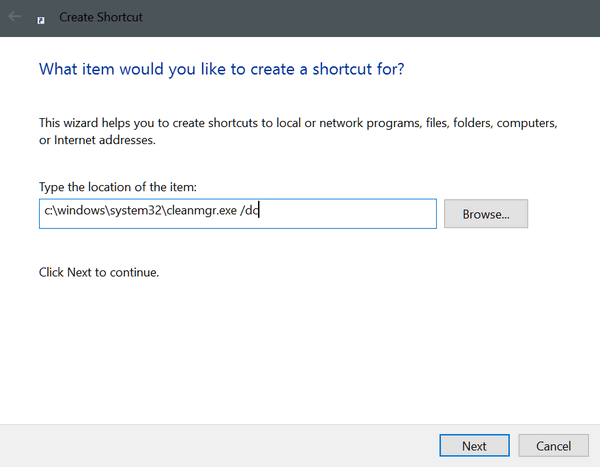
Task: Go back using the title bar arrow
Action: click(15, 16)
